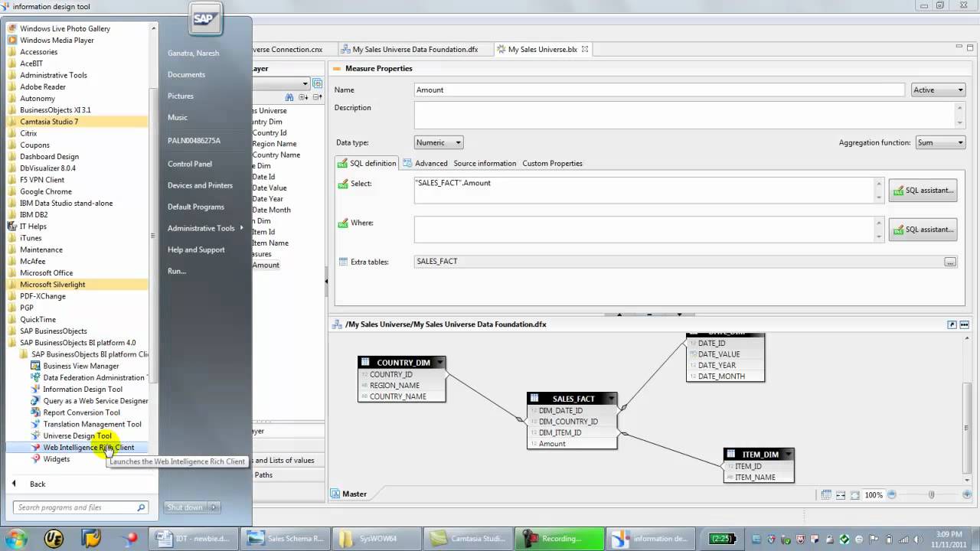
Task: Click collapse-all icon in business layer toolbar
Action: click(x=316, y=97)
